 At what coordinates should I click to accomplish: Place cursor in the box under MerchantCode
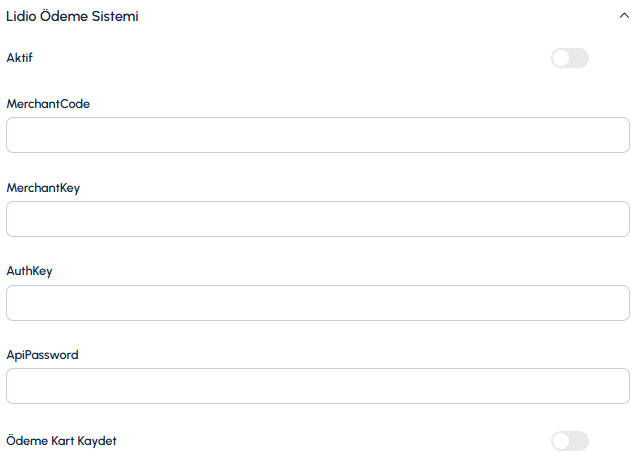click(x=318, y=135)
